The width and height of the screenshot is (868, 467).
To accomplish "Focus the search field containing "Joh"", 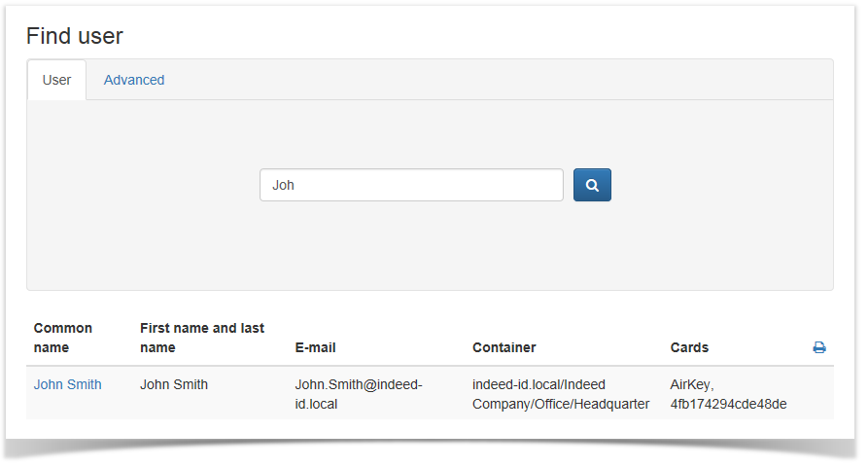I will [x=411, y=185].
